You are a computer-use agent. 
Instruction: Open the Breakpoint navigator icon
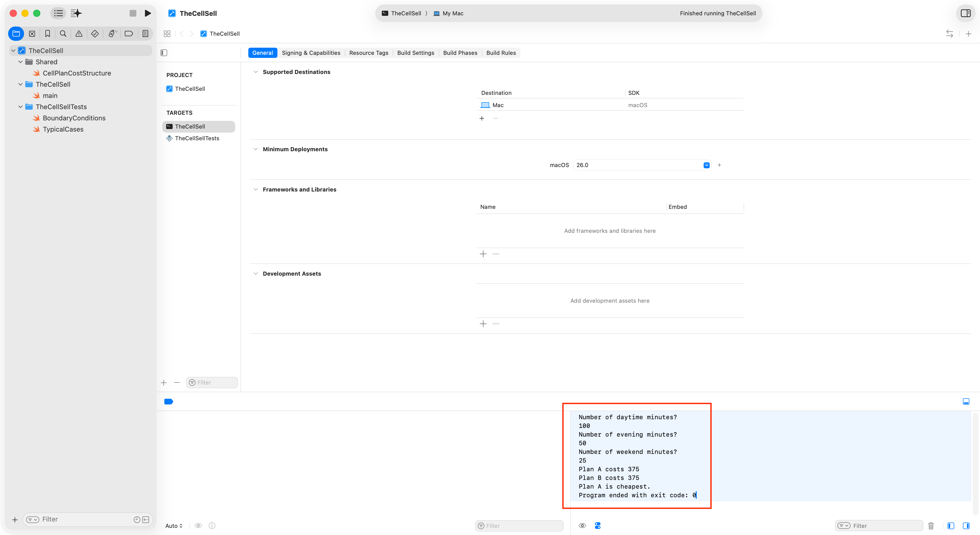point(129,33)
